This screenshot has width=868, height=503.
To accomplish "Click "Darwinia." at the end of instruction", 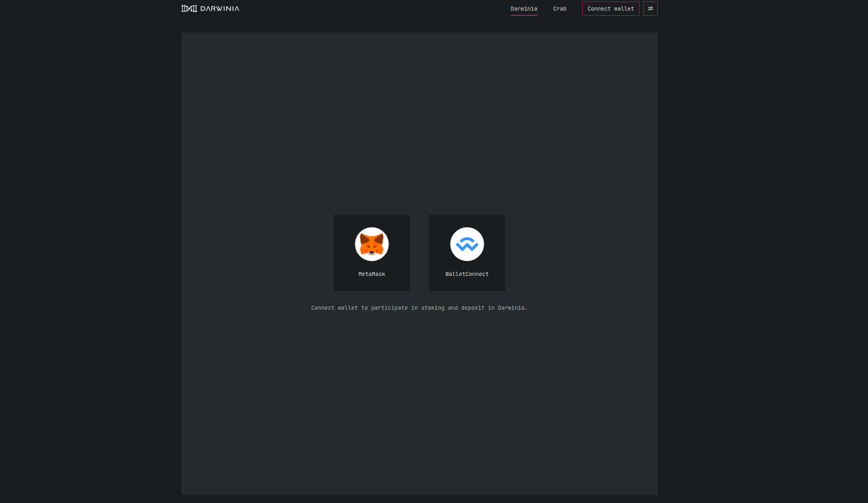I will (x=513, y=308).
